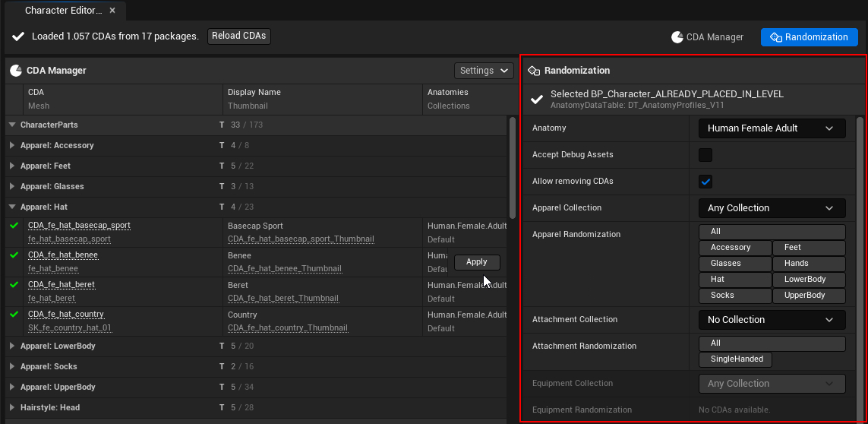Toggle Hat apparel randomization button
The image size is (868, 424).
coord(734,280)
